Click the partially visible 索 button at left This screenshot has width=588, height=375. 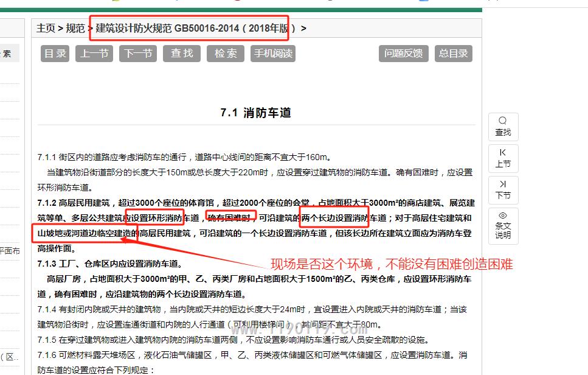click(x=7, y=54)
